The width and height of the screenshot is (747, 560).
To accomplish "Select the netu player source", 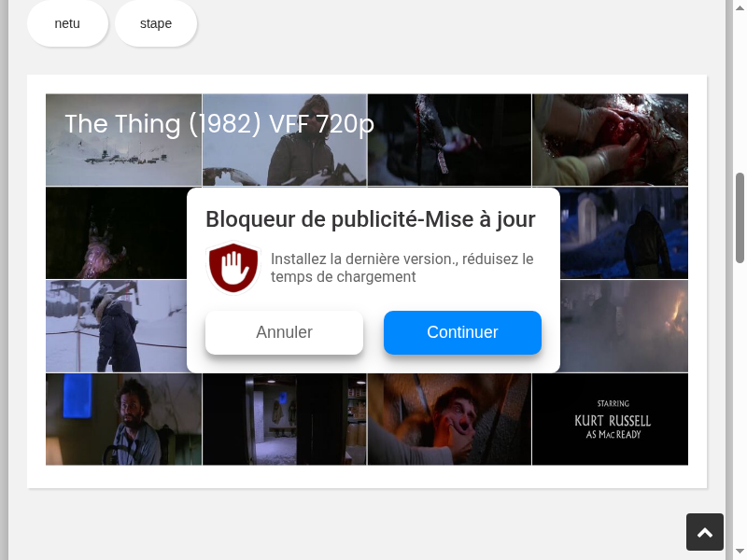I will pyautogui.click(x=67, y=23).
